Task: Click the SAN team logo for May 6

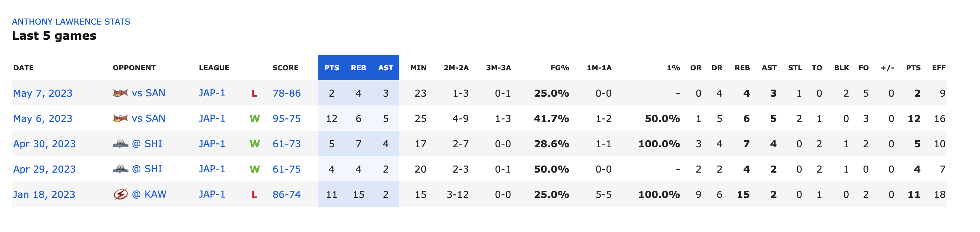Action: click(121, 118)
